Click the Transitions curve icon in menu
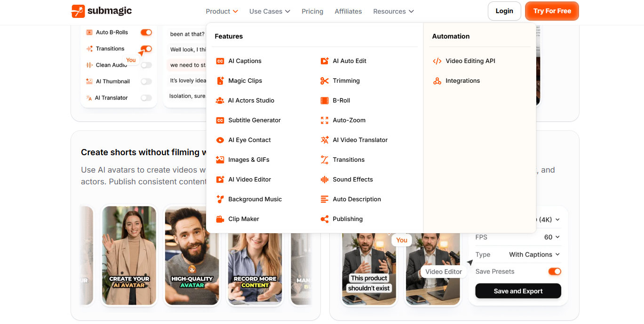The width and height of the screenshot is (644, 324). click(325, 160)
